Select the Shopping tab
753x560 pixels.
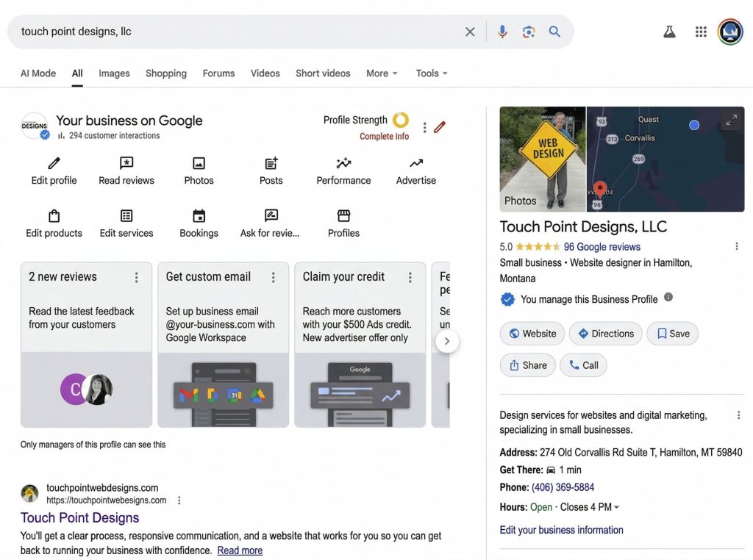pos(165,73)
